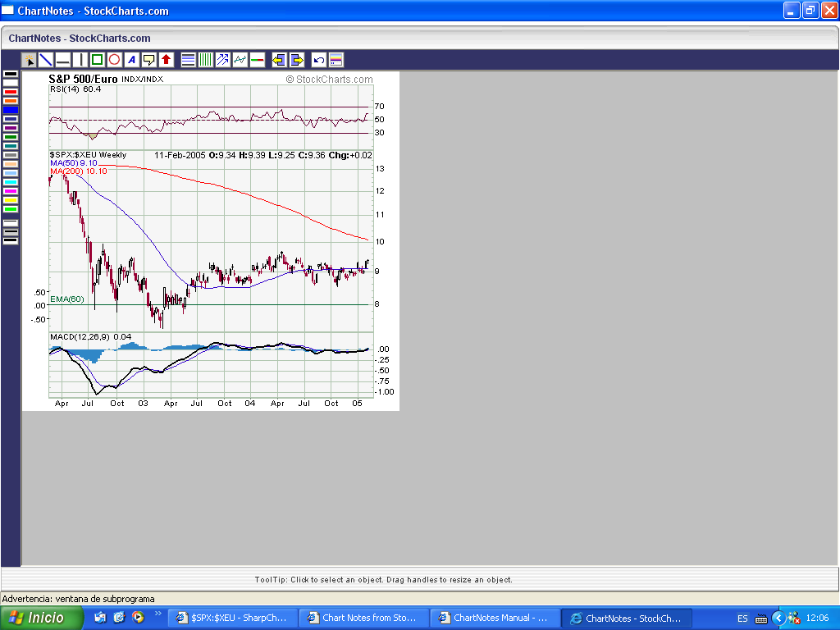The image size is (840, 630).
Task: Switch to Chart Notes from StockCharts taskbar window
Action: pyautogui.click(x=364, y=618)
